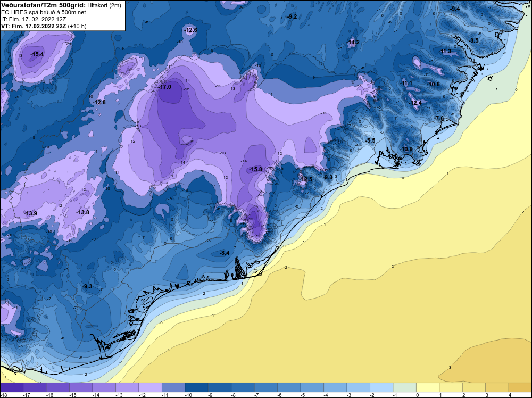Click the '-18' legend scale number
This screenshot has width=532, height=398.
click(3, 395)
